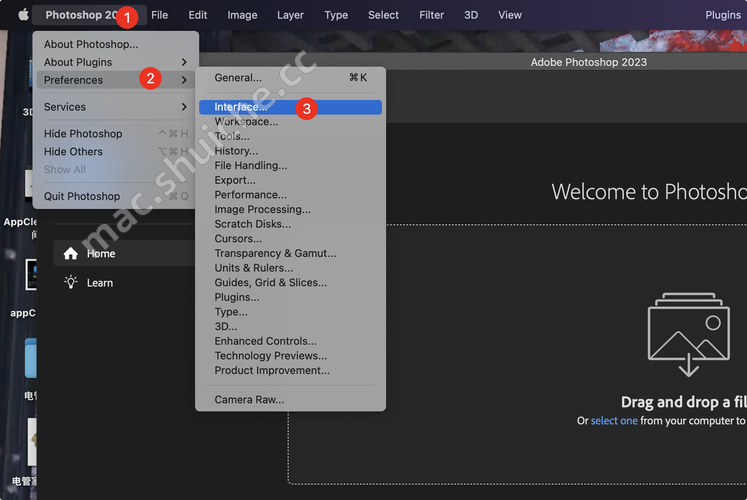Choose Performance... from the preferences list
Viewport: 747px width, 500px height.
click(250, 195)
